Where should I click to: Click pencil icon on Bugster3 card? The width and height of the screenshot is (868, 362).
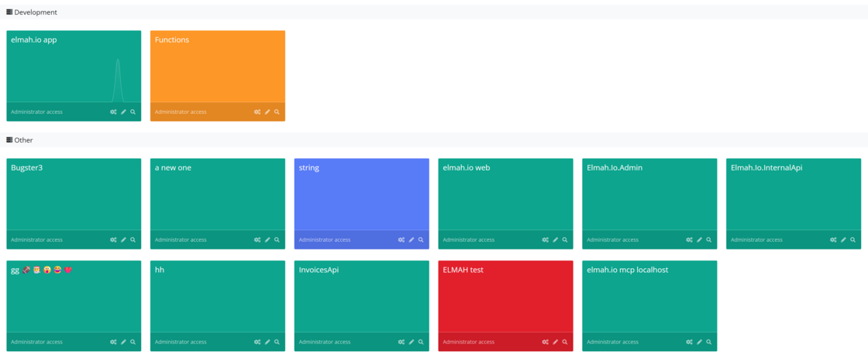[x=123, y=240]
